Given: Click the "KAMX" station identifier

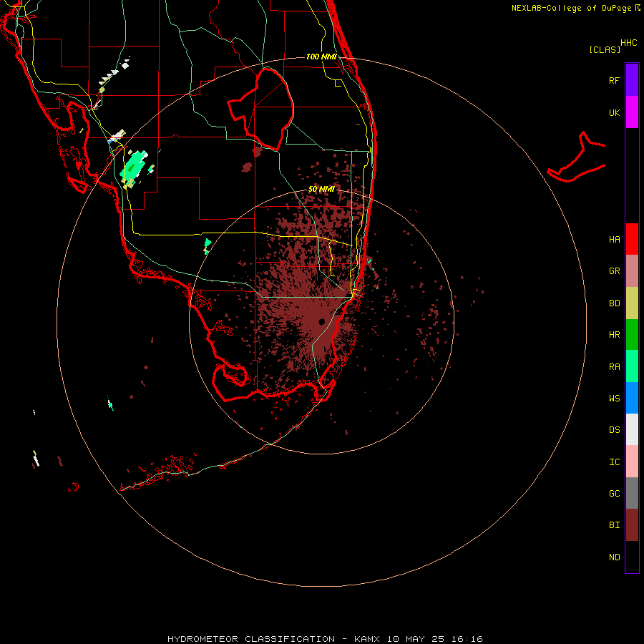Looking at the screenshot, I should tap(367, 639).
